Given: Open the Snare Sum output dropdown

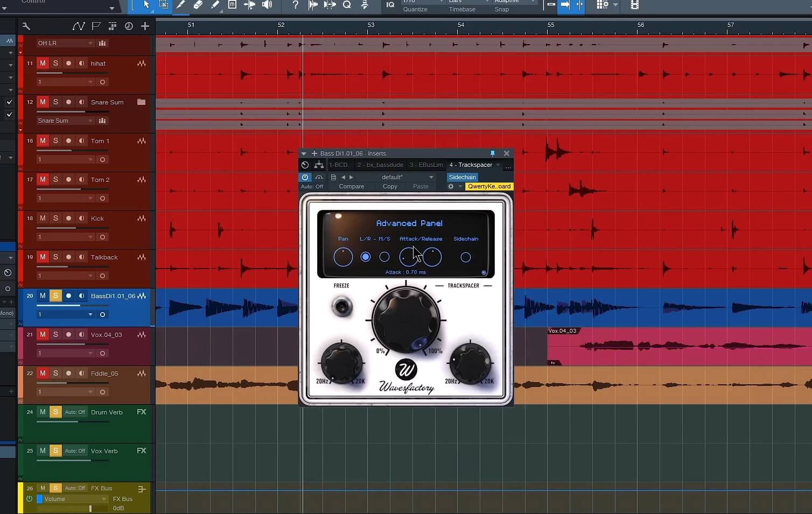Looking at the screenshot, I should (x=65, y=121).
